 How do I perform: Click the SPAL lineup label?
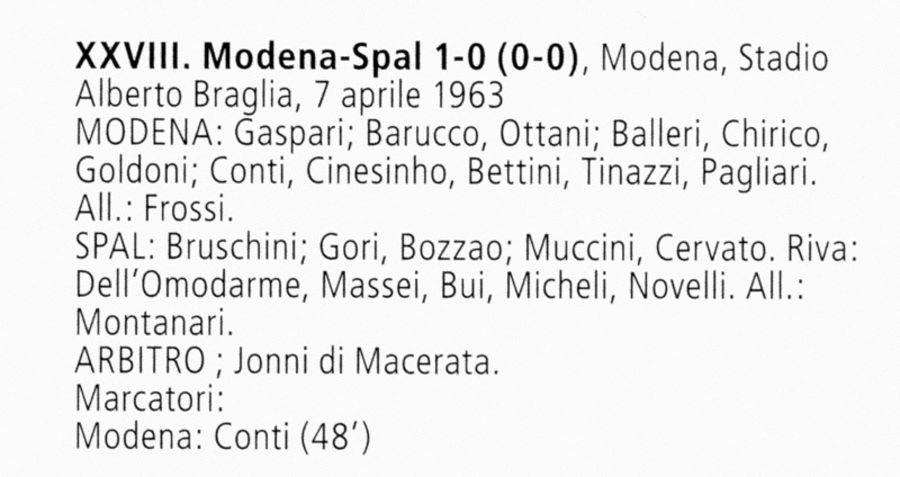(x=115, y=247)
